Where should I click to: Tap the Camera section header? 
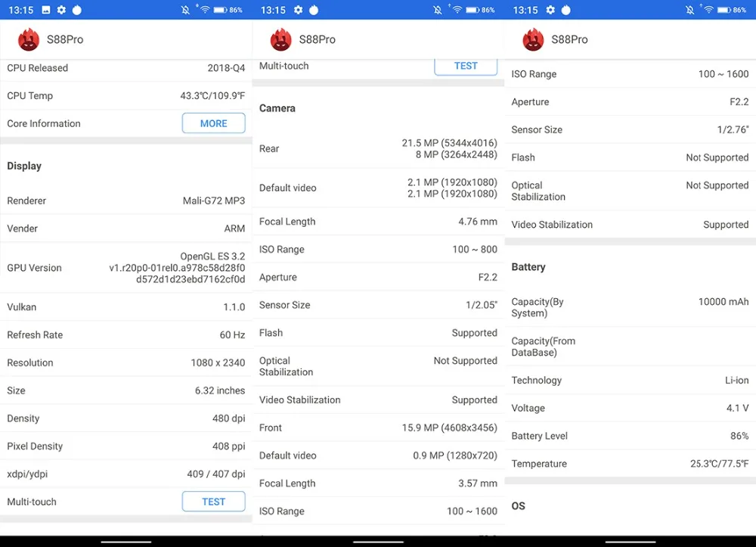pos(277,108)
